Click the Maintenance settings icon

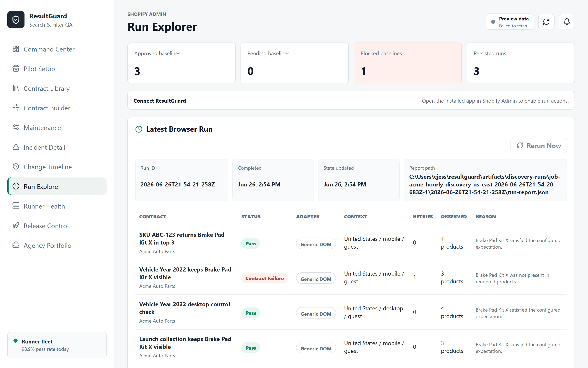[x=16, y=127]
